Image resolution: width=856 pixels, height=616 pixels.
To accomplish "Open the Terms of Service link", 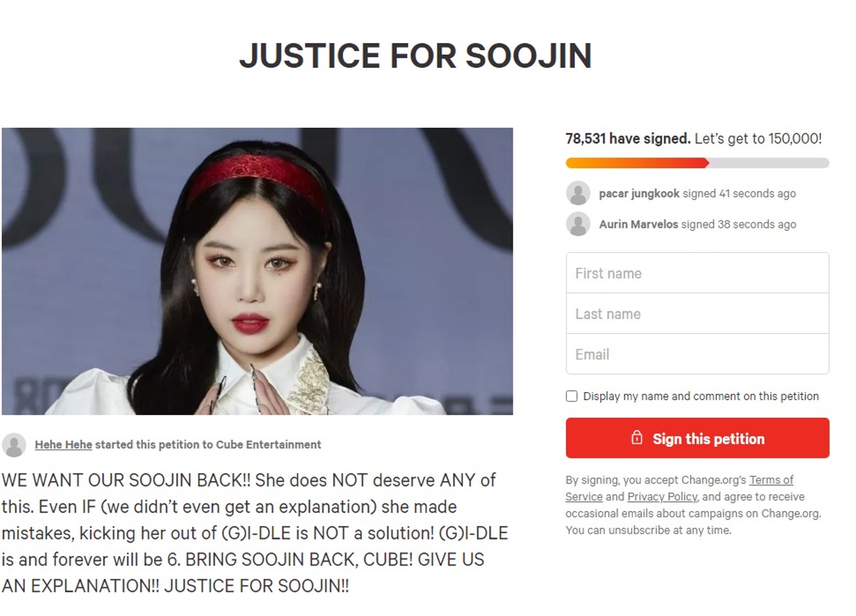I will click(x=679, y=488).
